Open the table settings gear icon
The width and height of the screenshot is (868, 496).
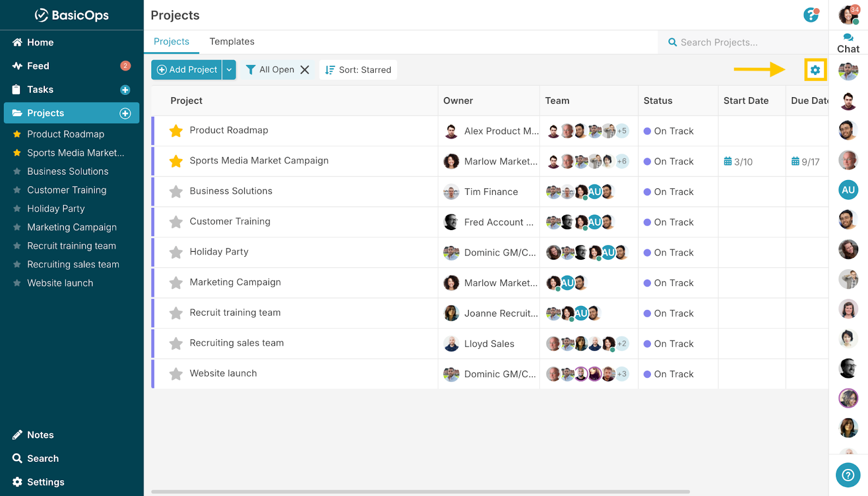815,70
